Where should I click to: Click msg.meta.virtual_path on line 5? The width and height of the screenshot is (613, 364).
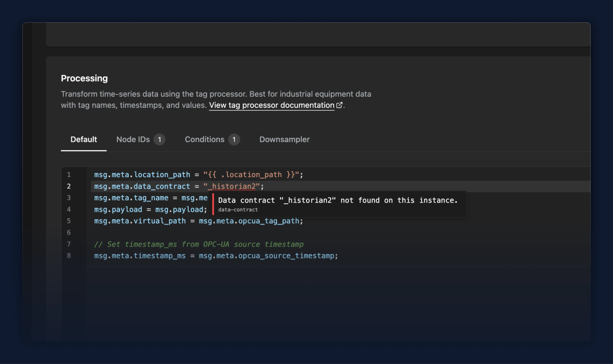pos(140,221)
